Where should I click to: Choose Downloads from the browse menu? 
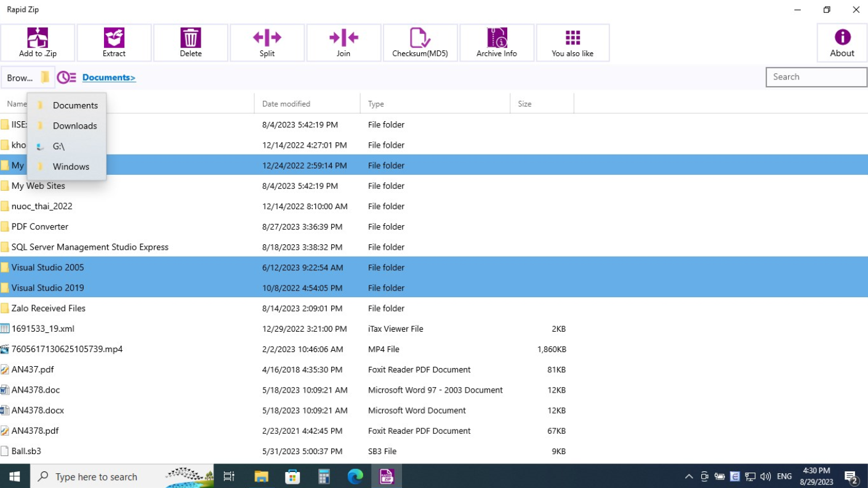click(x=74, y=126)
